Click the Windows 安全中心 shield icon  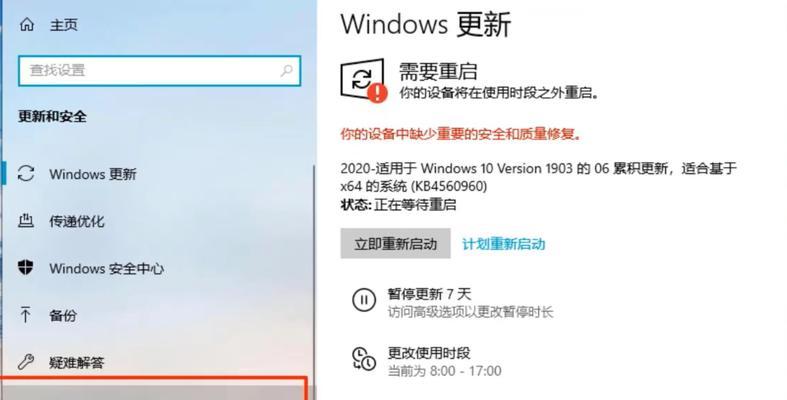point(26,268)
